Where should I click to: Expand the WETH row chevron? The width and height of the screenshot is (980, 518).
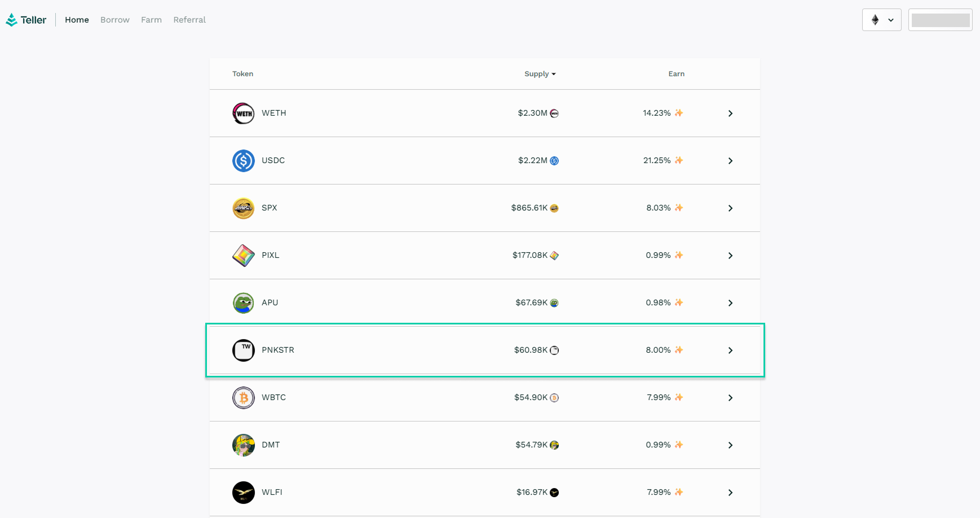(x=730, y=113)
